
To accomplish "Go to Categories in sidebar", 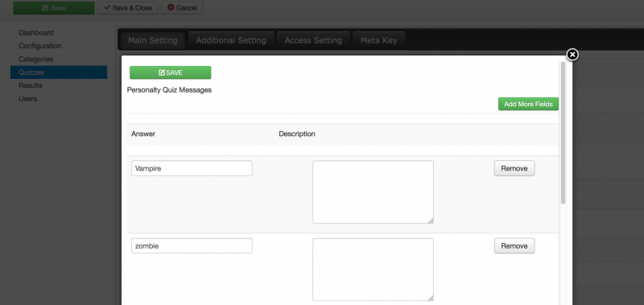I will coord(35,59).
